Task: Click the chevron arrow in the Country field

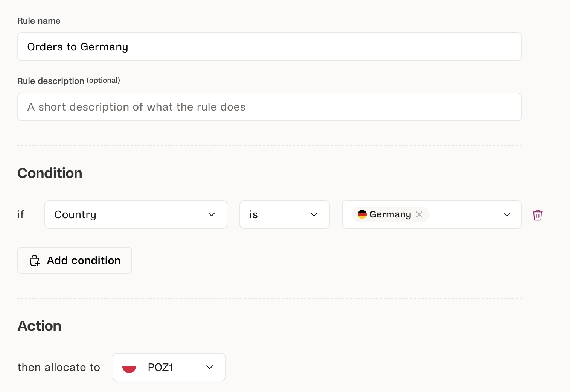Action: pyautogui.click(x=212, y=214)
